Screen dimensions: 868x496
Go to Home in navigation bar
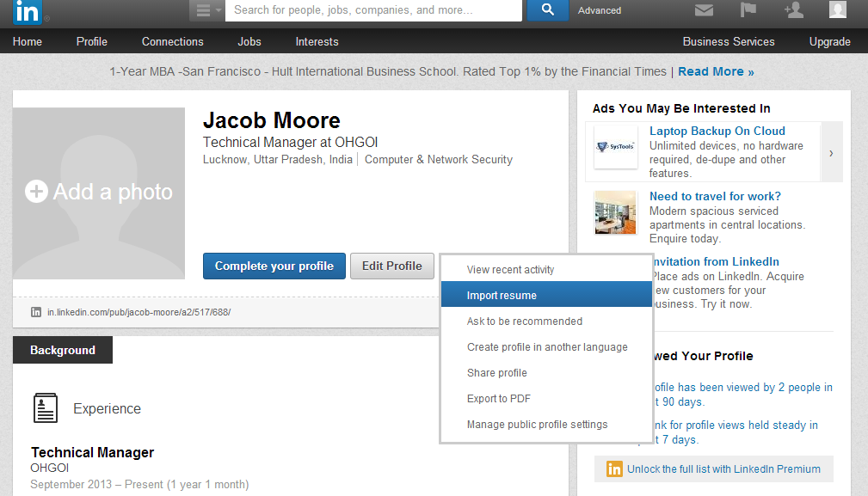[x=28, y=41]
